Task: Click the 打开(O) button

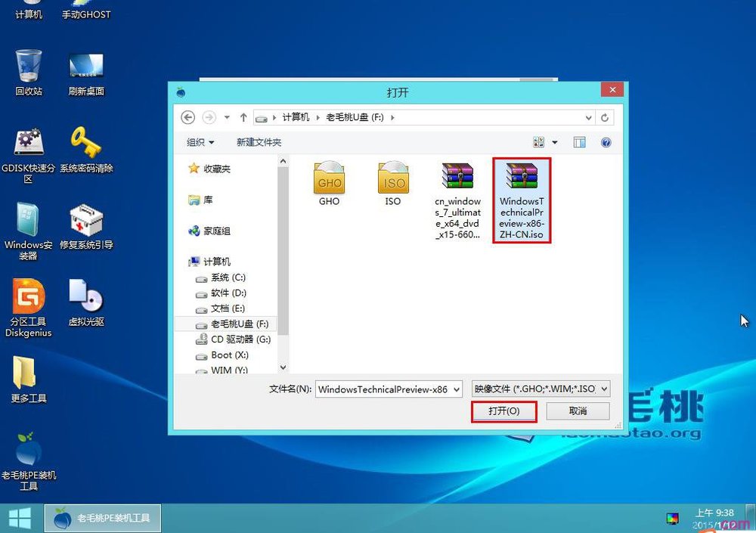Action: [x=503, y=411]
